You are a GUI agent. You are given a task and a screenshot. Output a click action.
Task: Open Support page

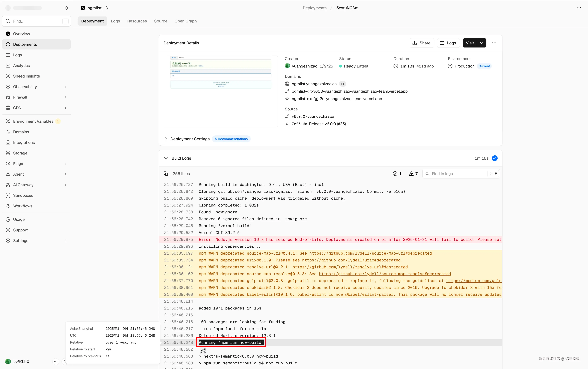coord(36,230)
